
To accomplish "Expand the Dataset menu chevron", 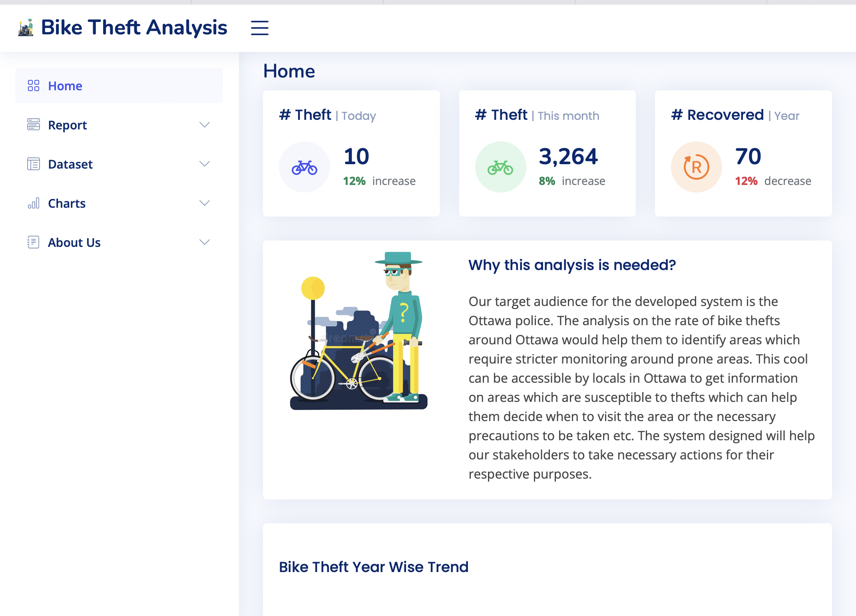I will 205,164.
